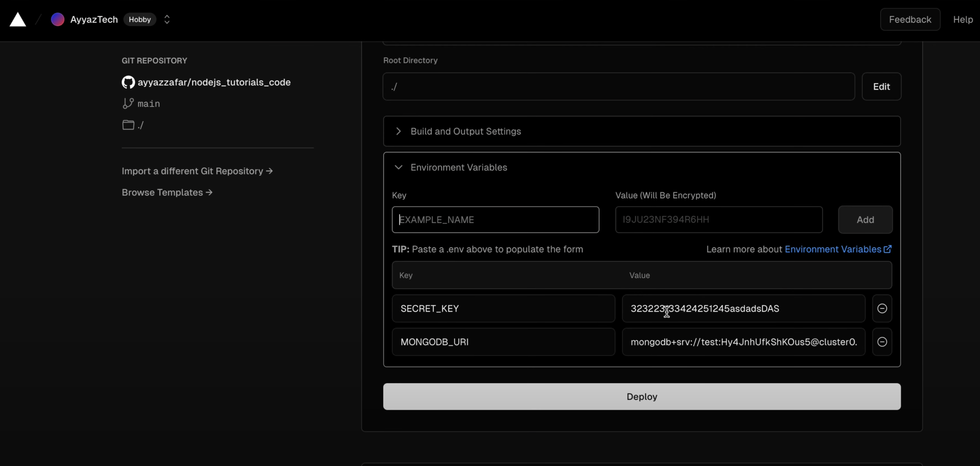Open the Help menu item
The width and height of the screenshot is (980, 466).
click(963, 19)
